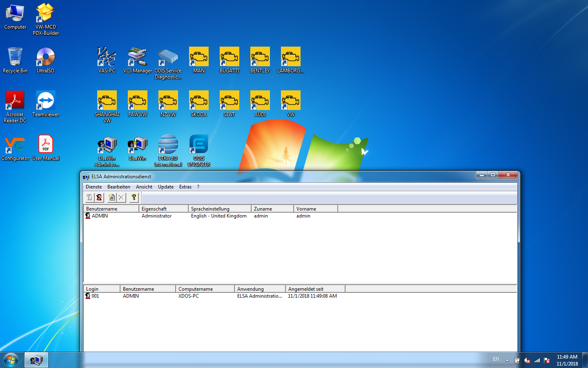Viewport: 588px width, 368px height.
Task: Open the SEAT diagnostic shortcut
Action: [229, 104]
